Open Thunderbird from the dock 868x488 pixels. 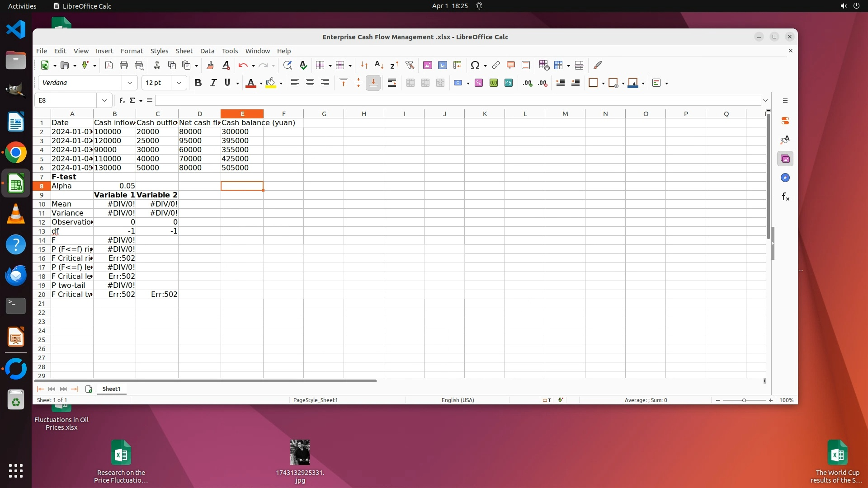click(x=16, y=276)
